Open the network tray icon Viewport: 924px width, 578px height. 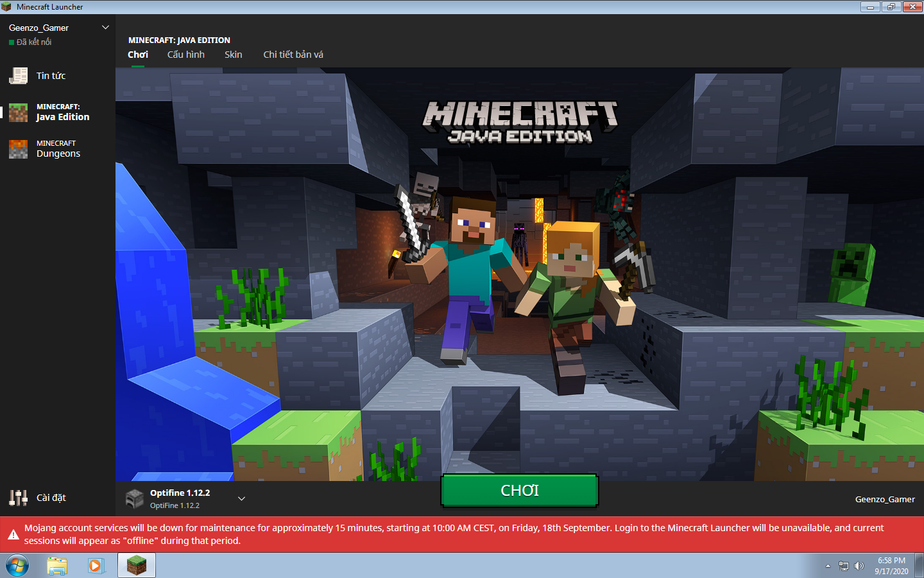pos(844,566)
